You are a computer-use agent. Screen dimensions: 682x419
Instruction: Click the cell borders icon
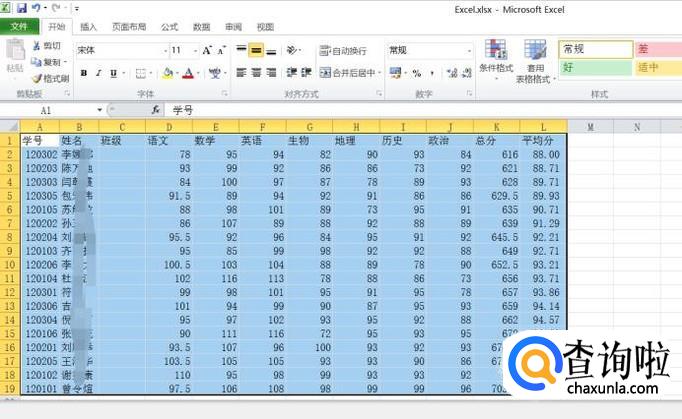click(x=140, y=73)
